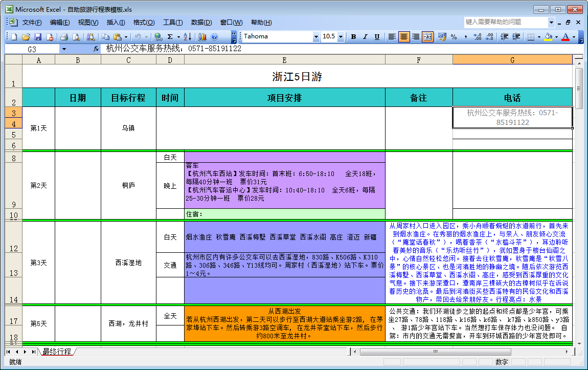Decrease the cell indent
This screenshot has height=370, width=588.
504,36
